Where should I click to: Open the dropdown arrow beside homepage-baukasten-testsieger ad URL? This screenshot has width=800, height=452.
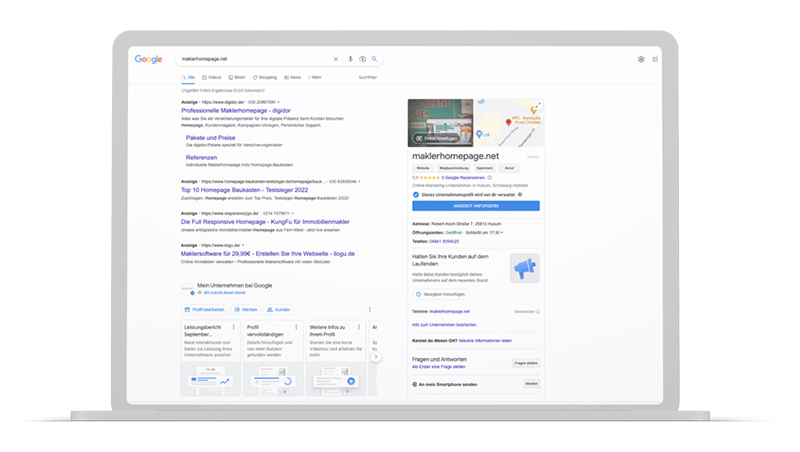[359, 182]
